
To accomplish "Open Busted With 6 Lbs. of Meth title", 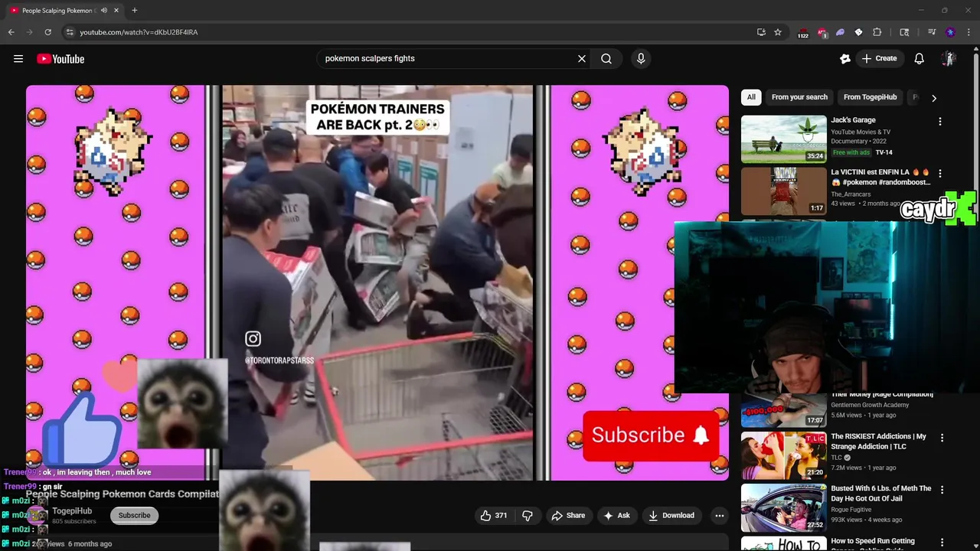I will pyautogui.click(x=881, y=494).
